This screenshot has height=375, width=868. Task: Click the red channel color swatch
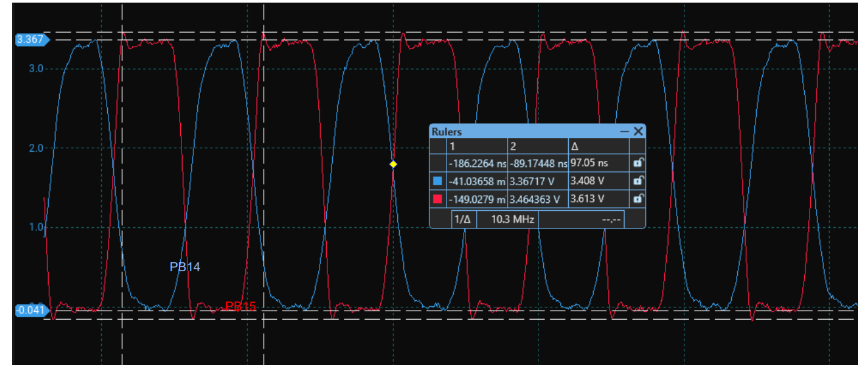[438, 199]
